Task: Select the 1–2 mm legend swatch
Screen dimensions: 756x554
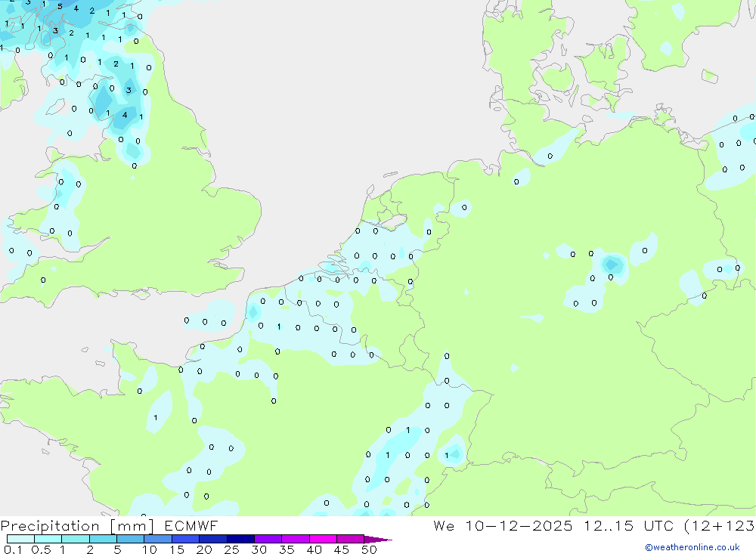Action: click(75, 539)
